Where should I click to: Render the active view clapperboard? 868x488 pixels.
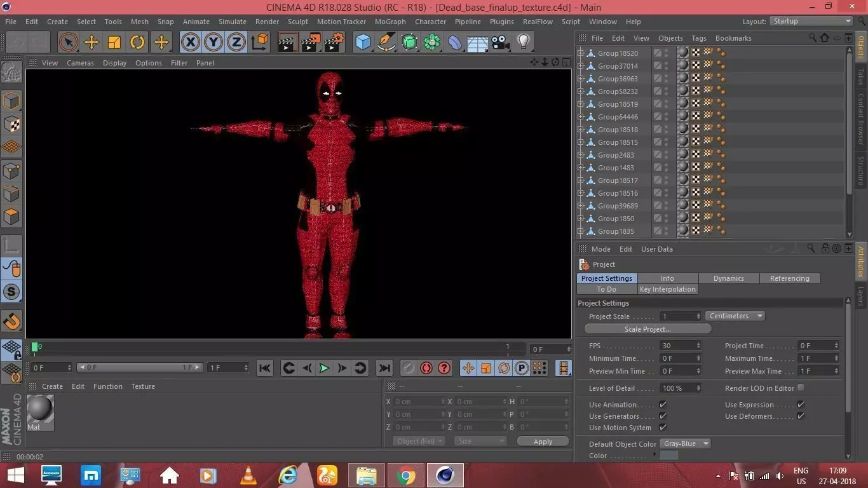pyautogui.click(x=287, y=43)
